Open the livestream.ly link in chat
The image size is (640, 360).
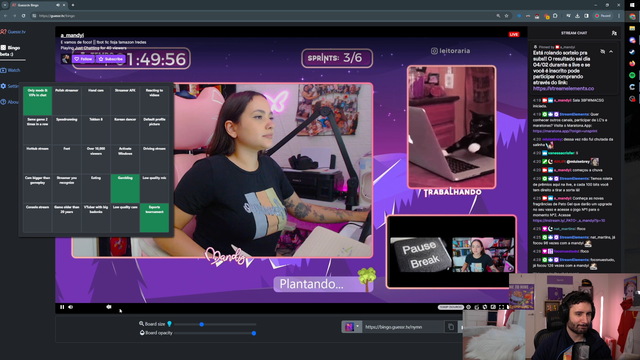(569, 220)
